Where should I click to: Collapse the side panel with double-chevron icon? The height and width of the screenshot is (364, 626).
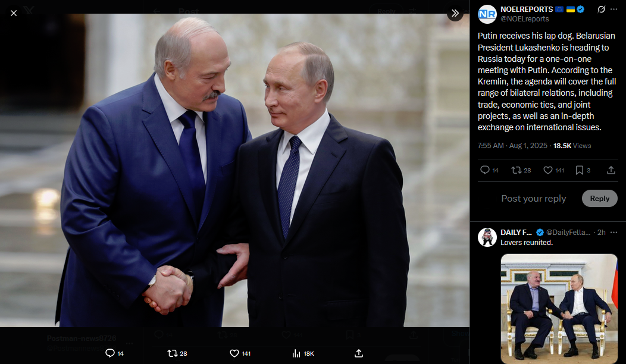(455, 13)
